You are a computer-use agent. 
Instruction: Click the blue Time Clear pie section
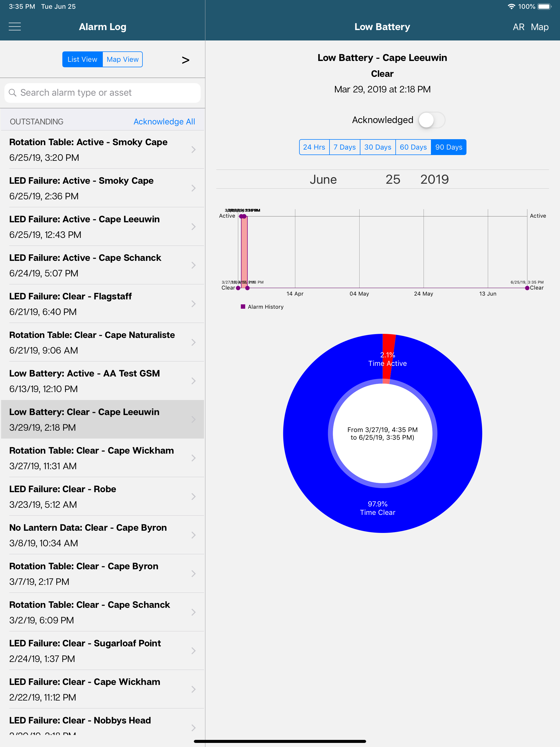pyautogui.click(x=382, y=508)
